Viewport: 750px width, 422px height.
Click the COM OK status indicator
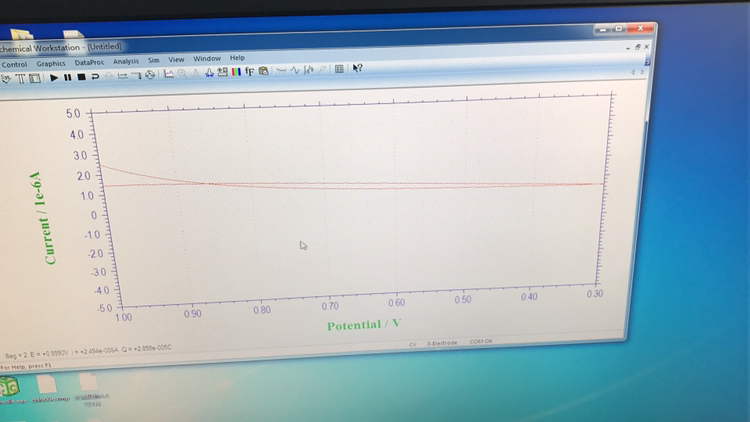[x=481, y=342]
